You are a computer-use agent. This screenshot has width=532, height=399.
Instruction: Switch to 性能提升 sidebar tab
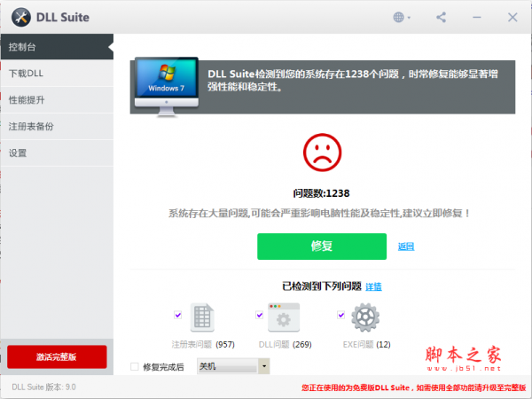[57, 99]
